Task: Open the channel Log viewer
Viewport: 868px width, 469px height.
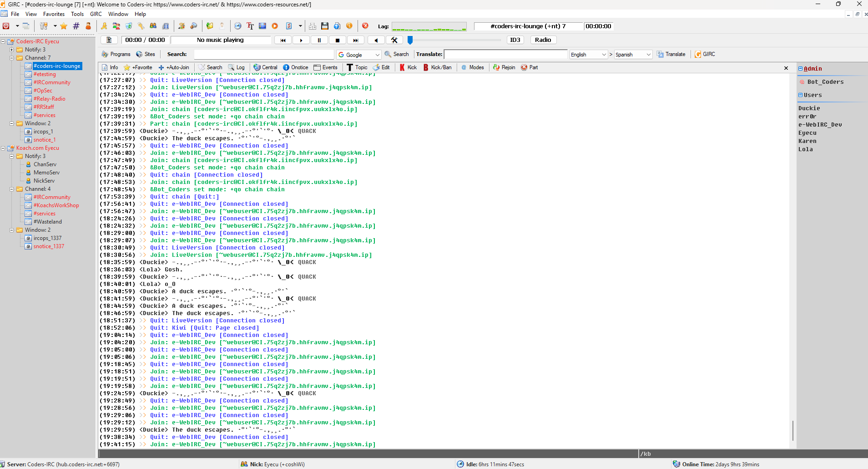Action: [236, 67]
